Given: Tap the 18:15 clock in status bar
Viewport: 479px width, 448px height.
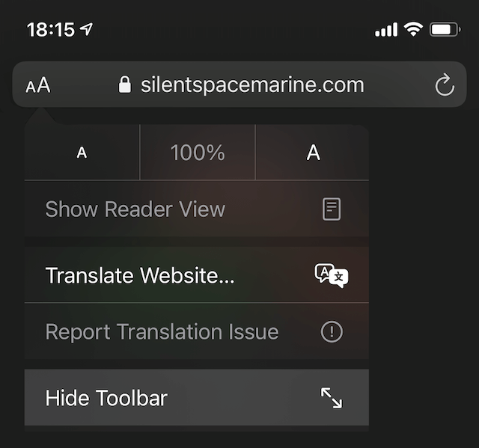Looking at the screenshot, I should pos(50,30).
